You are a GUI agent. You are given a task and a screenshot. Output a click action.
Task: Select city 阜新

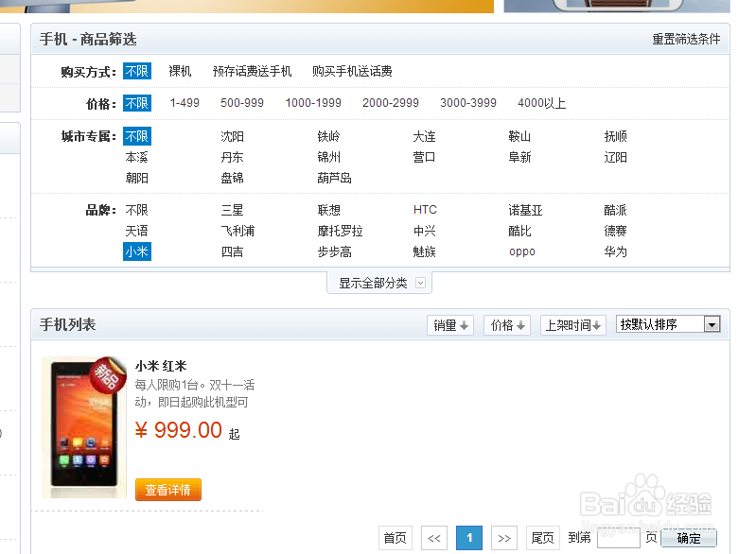click(x=519, y=157)
